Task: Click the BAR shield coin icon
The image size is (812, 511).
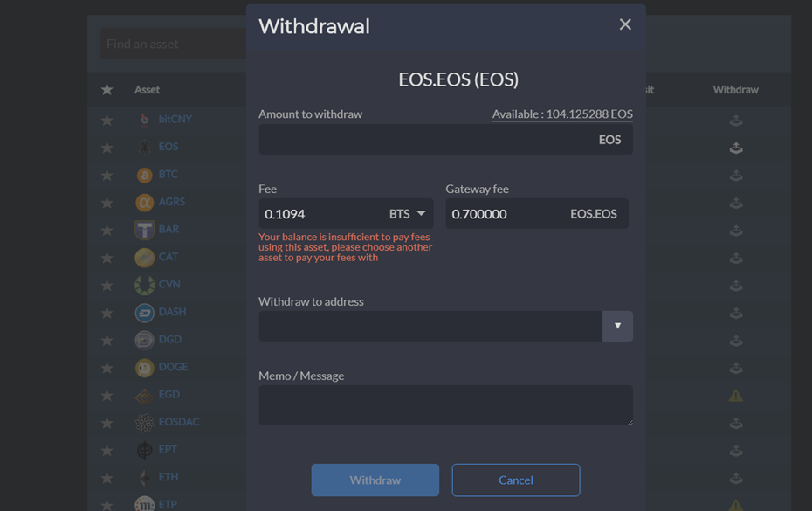Action: click(144, 230)
